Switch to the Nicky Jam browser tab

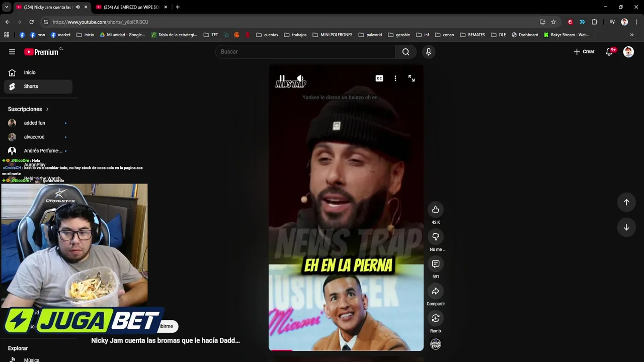click(47, 7)
